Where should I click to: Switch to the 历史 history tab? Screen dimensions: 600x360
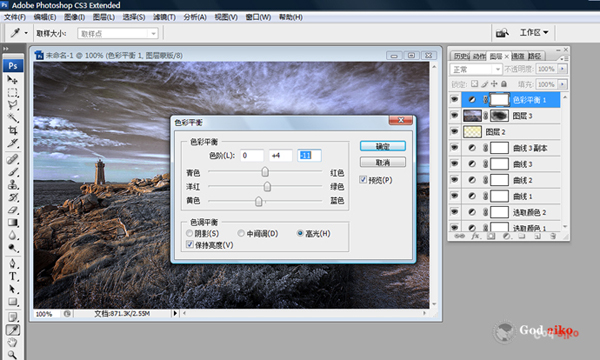point(461,56)
